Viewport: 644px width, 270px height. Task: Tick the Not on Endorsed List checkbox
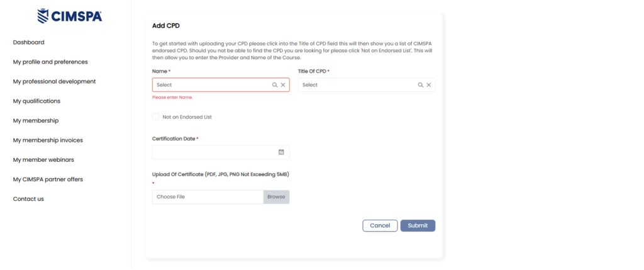point(155,117)
